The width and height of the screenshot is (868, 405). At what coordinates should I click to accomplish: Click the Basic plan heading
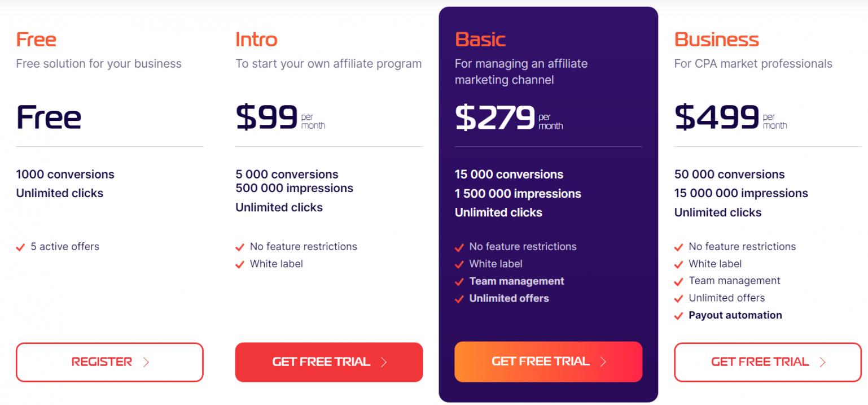coord(480,40)
